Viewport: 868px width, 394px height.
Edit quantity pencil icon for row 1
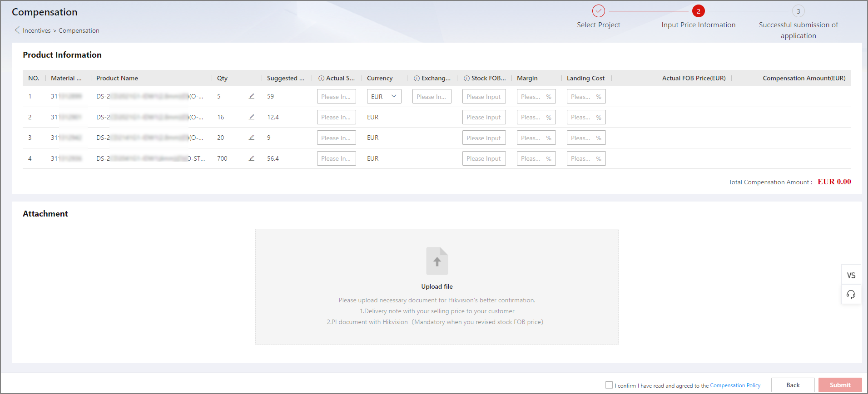pos(252,96)
